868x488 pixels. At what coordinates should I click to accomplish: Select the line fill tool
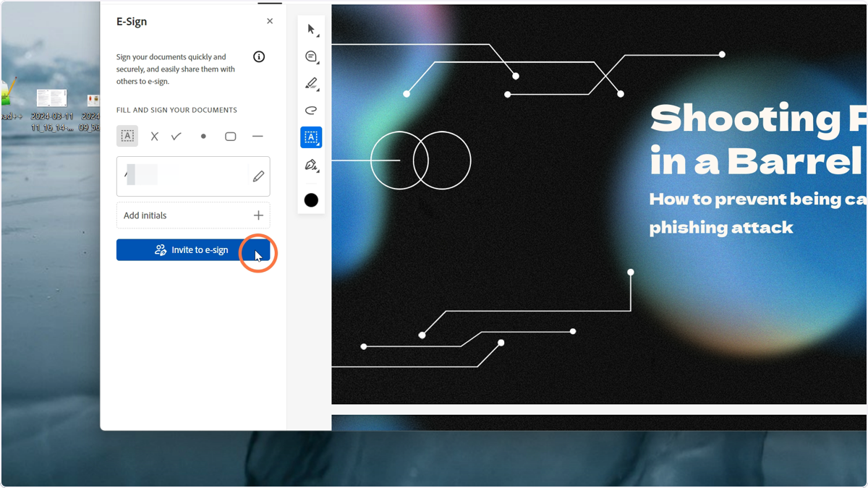click(x=258, y=136)
